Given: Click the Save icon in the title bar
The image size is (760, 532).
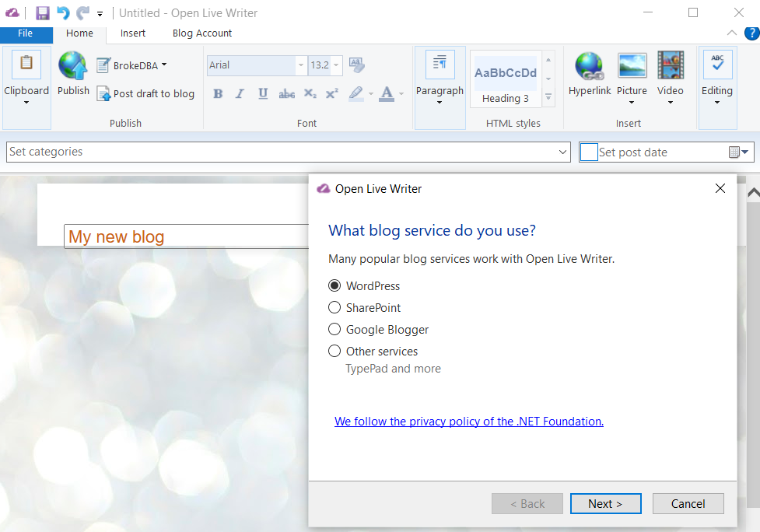Looking at the screenshot, I should point(43,13).
